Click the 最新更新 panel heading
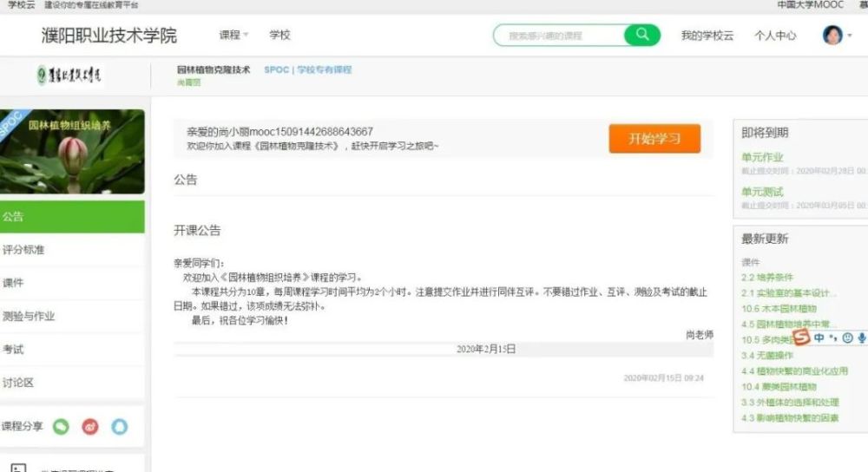868x472 pixels. (765, 239)
